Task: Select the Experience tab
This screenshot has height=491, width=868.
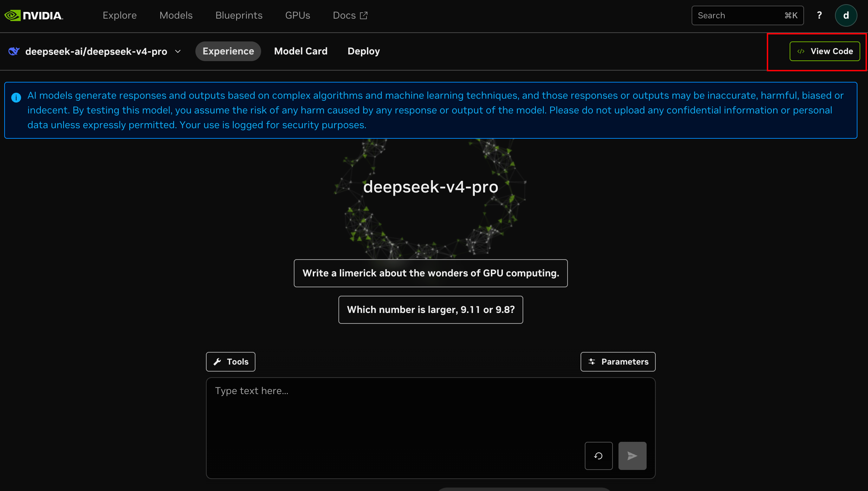Action: point(228,51)
